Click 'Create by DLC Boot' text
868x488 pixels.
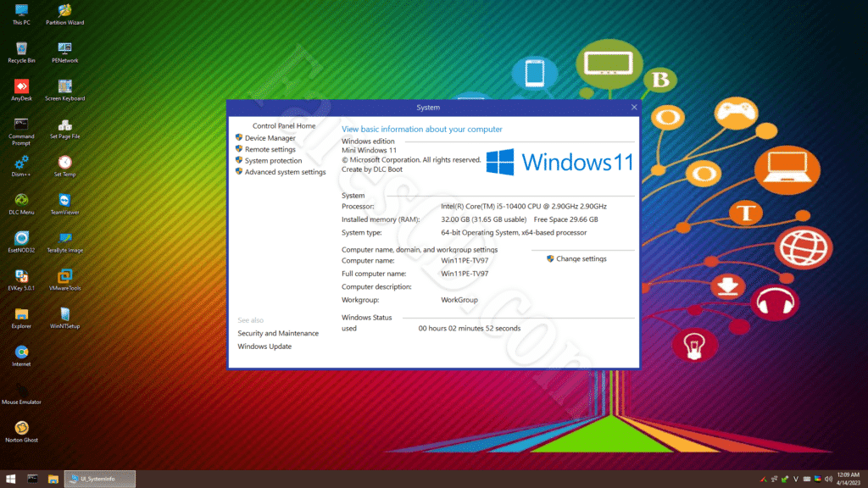click(372, 169)
